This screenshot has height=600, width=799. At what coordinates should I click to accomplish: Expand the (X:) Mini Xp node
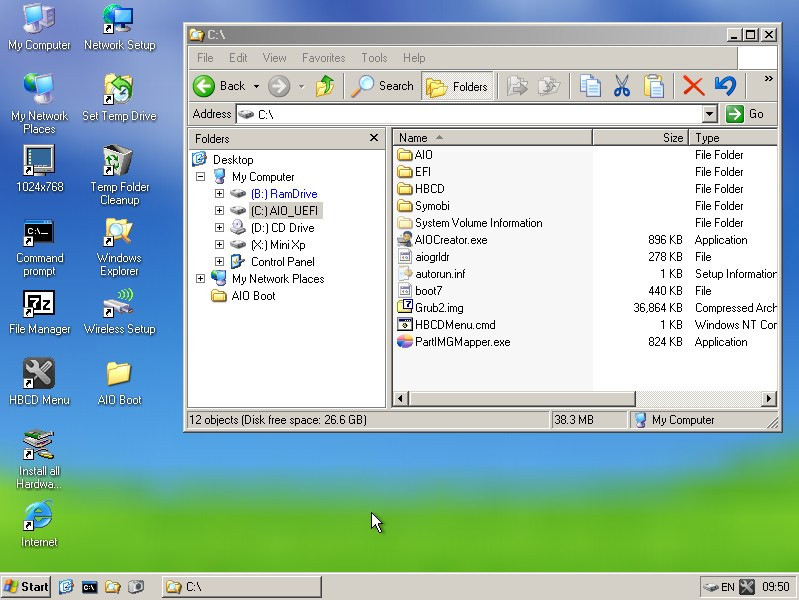coord(219,245)
